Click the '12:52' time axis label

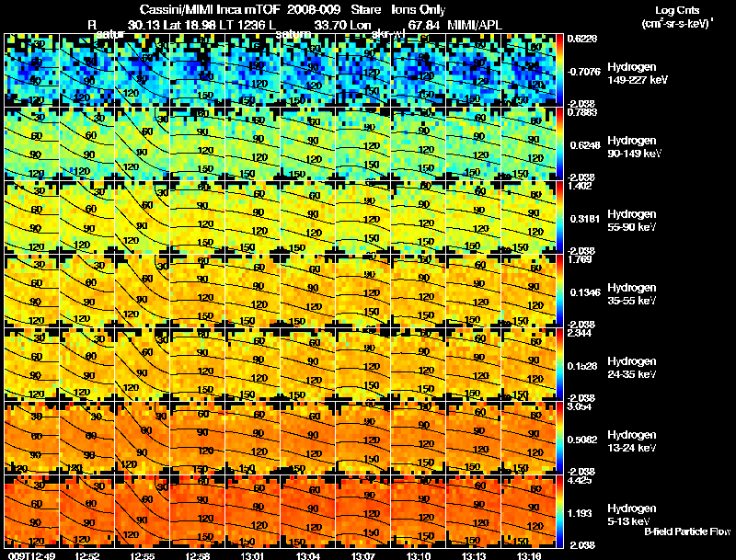[87, 555]
